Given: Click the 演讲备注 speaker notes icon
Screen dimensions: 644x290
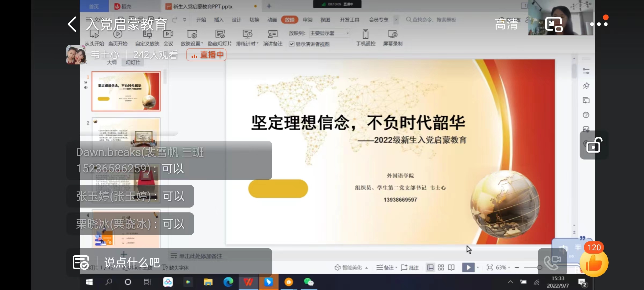Looking at the screenshot, I should [x=273, y=34].
